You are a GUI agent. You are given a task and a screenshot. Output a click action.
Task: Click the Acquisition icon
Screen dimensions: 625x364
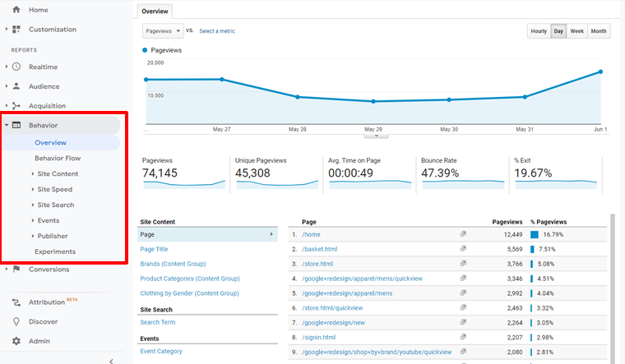16,106
